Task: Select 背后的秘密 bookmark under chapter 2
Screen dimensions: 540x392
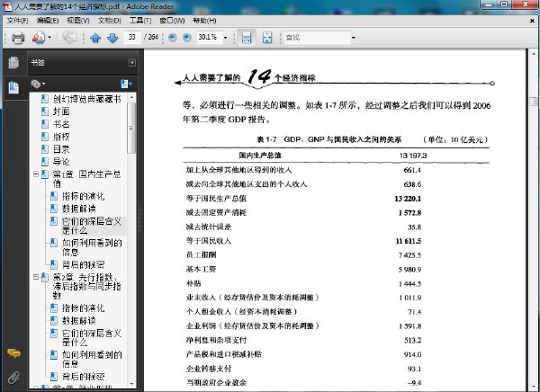Action: [83, 377]
